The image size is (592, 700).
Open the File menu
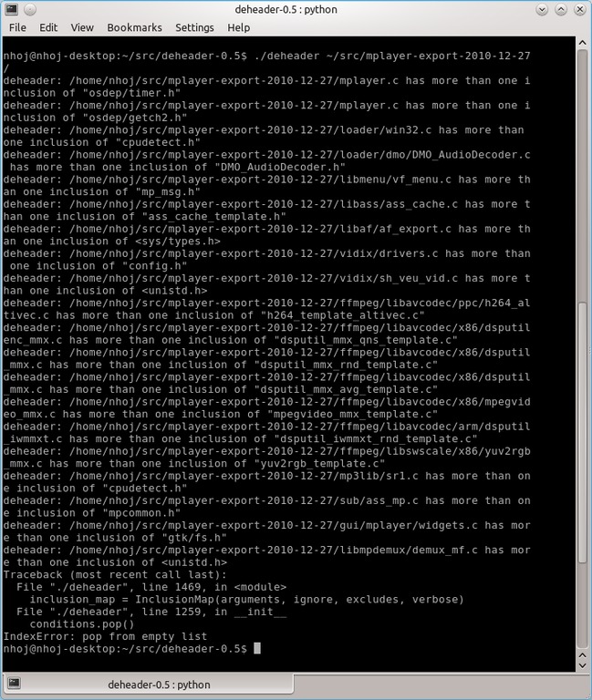click(x=17, y=27)
